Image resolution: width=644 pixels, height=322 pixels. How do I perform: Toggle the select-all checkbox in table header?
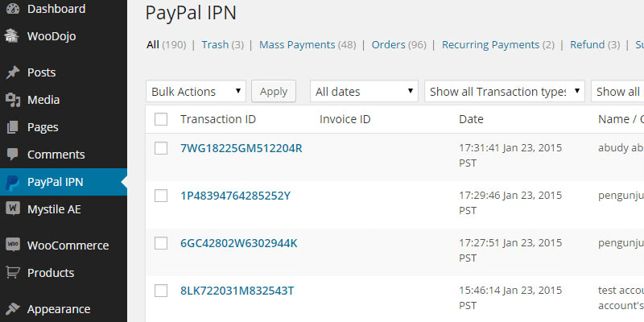point(161,119)
